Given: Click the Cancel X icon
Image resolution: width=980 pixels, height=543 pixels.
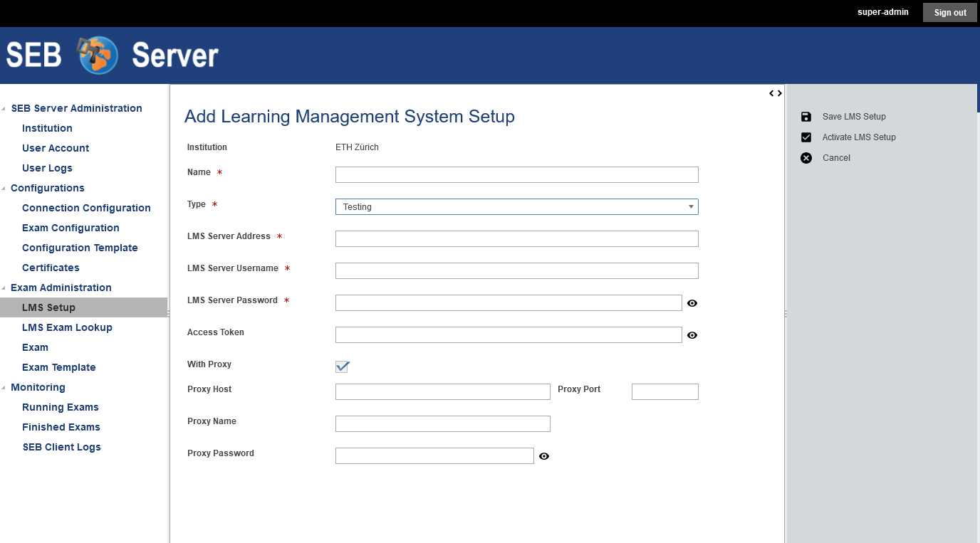Looking at the screenshot, I should (806, 158).
